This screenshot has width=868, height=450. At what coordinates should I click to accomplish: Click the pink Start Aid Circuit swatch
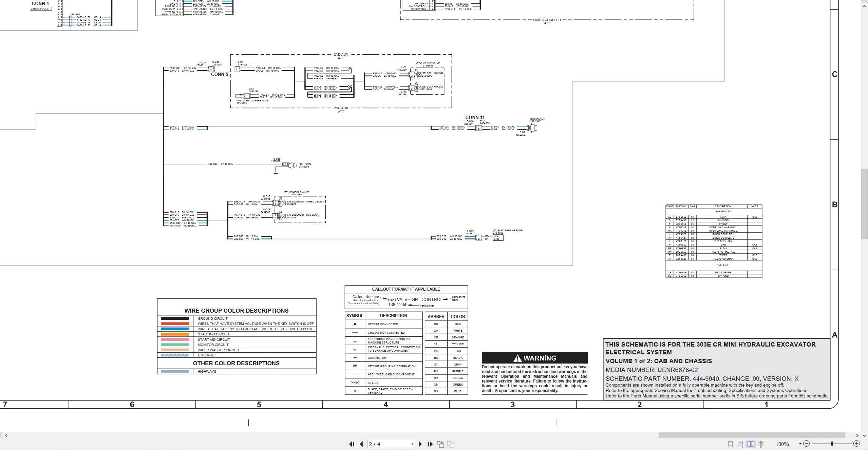[175, 339]
